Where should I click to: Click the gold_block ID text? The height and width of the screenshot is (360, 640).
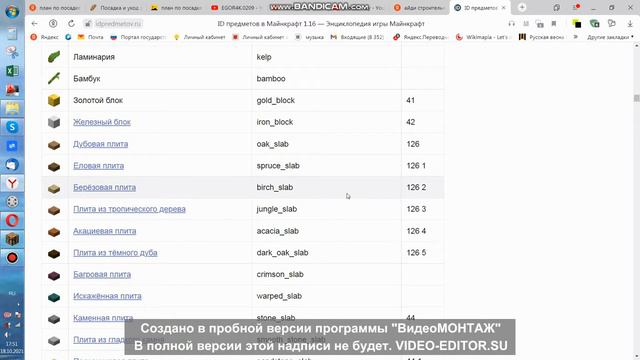click(x=276, y=100)
